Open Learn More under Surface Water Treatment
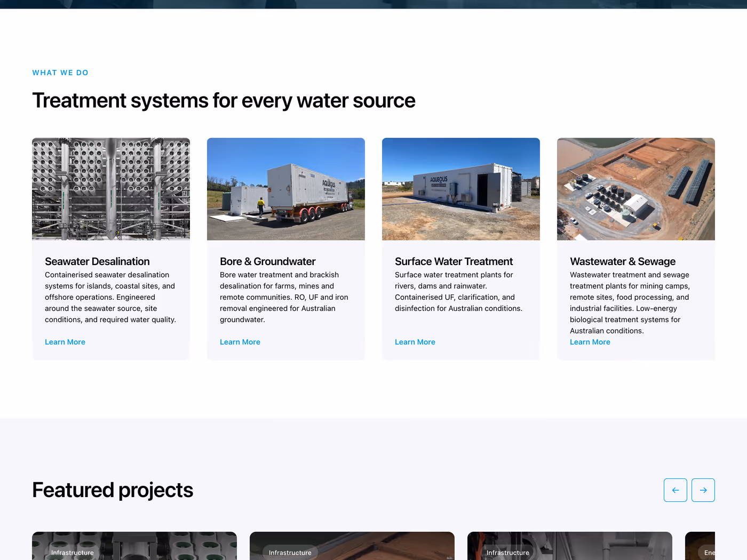This screenshot has height=560, width=747. pos(415,342)
